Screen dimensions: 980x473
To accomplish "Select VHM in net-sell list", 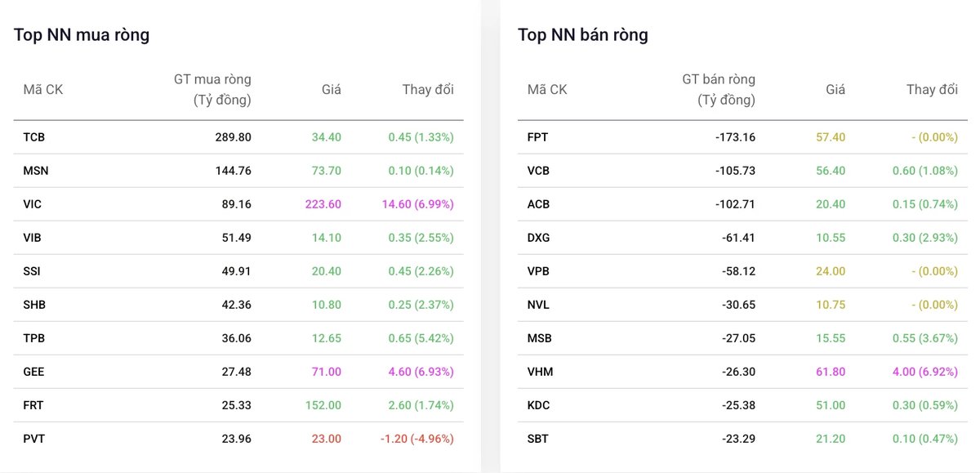I will [x=540, y=372].
